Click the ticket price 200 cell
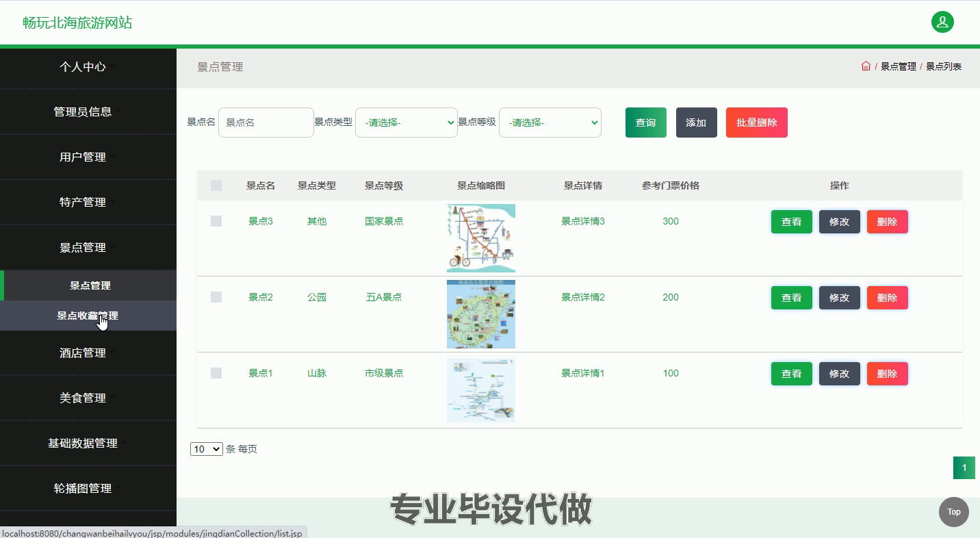This screenshot has height=538, width=980. [671, 297]
